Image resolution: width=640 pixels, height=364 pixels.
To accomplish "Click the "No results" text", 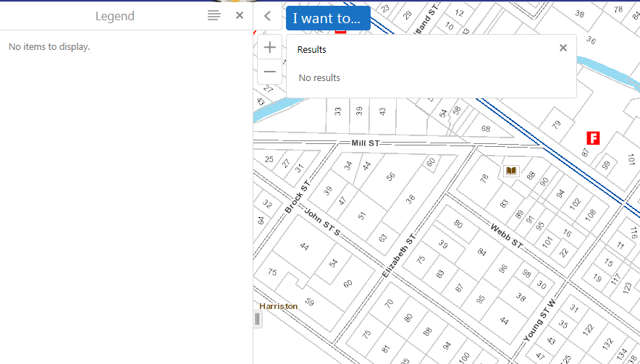I will [x=319, y=78].
